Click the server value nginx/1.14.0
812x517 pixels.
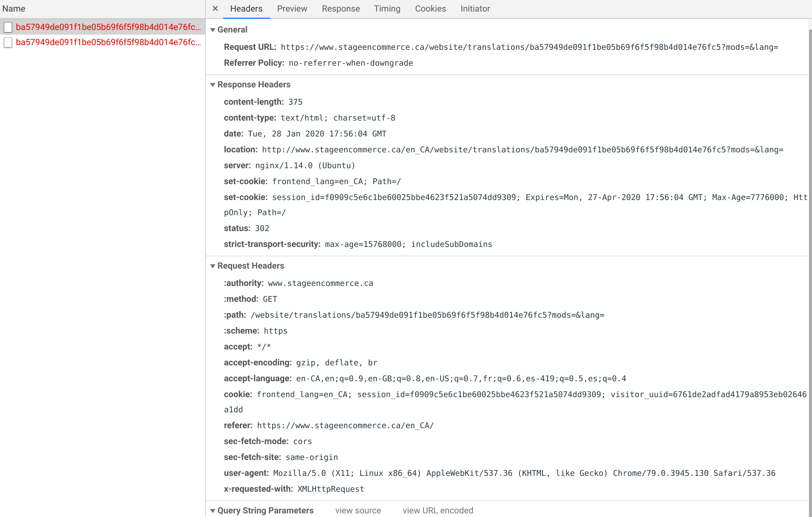(305, 166)
